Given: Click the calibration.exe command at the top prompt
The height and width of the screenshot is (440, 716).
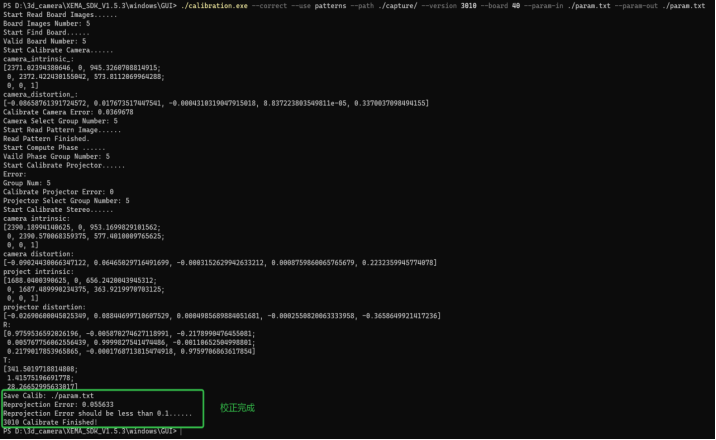Looking at the screenshot, I should coord(217,6).
